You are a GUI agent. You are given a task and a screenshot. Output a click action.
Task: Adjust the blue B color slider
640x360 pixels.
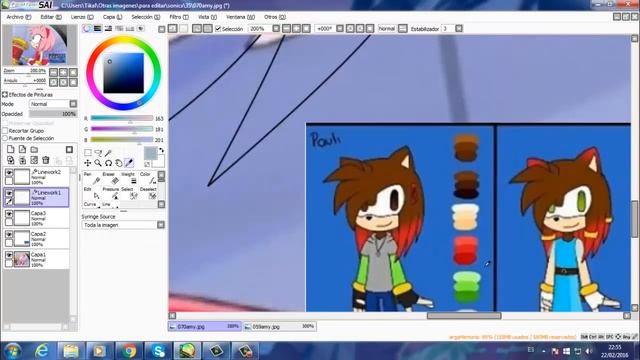tap(122, 140)
